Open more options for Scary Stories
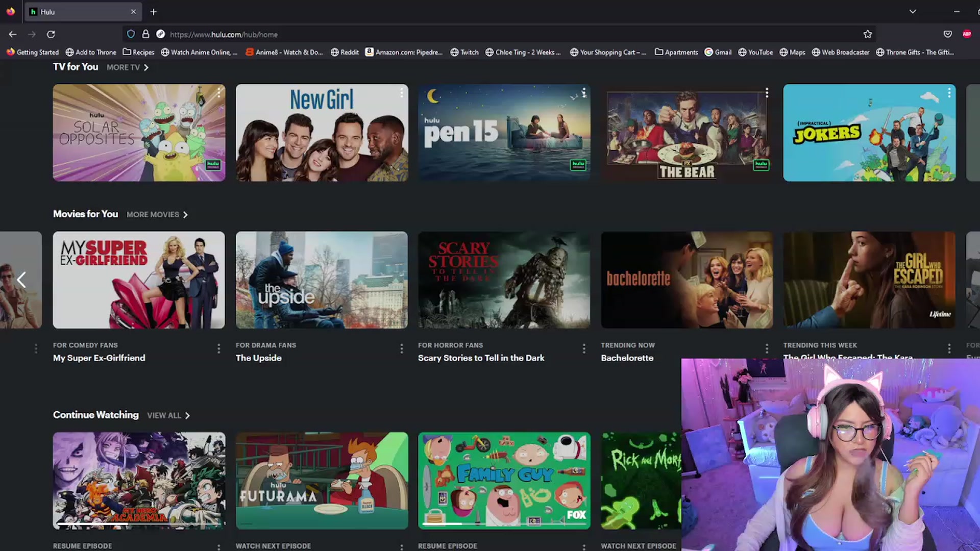 pos(584,348)
